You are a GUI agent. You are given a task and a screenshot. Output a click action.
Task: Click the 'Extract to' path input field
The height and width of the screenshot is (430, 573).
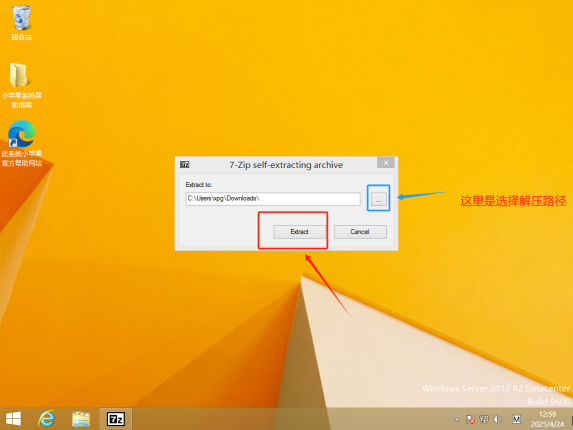(x=273, y=199)
